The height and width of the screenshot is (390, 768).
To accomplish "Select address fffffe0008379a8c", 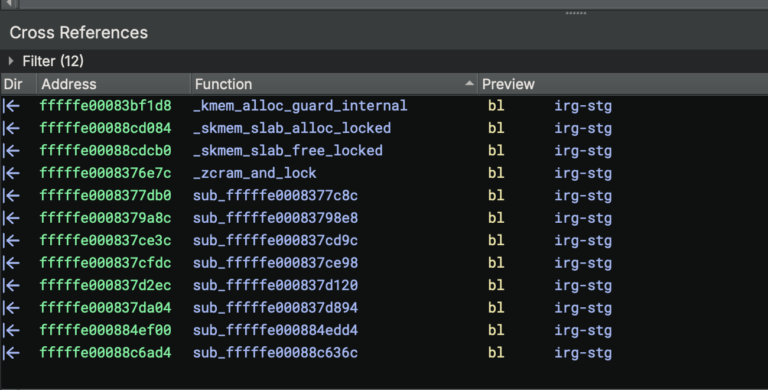I will coord(105,218).
